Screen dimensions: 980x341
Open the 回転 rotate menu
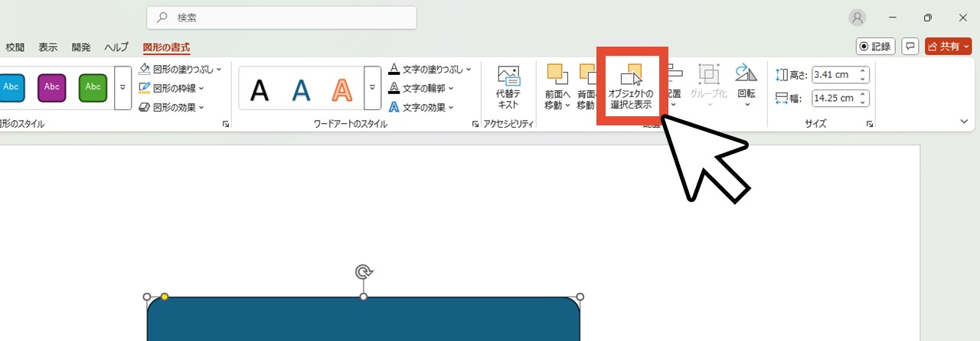point(746,87)
